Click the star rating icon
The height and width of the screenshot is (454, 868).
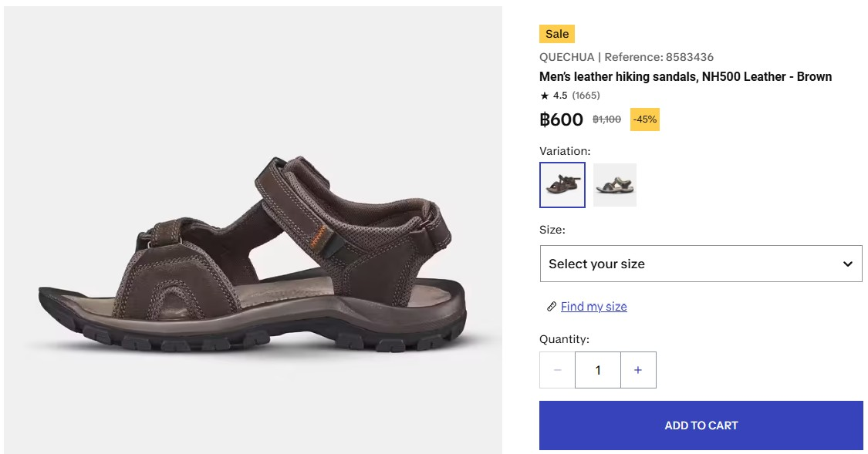pos(545,96)
